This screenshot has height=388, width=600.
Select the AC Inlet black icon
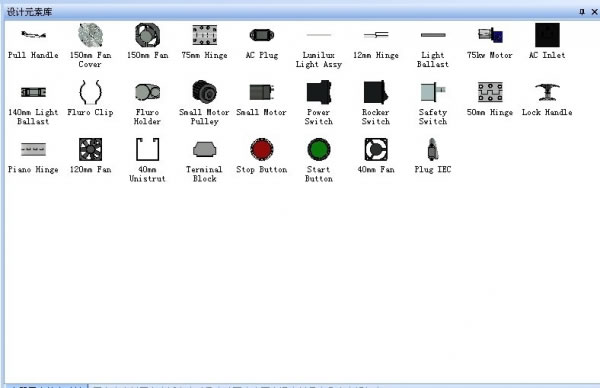(547, 35)
